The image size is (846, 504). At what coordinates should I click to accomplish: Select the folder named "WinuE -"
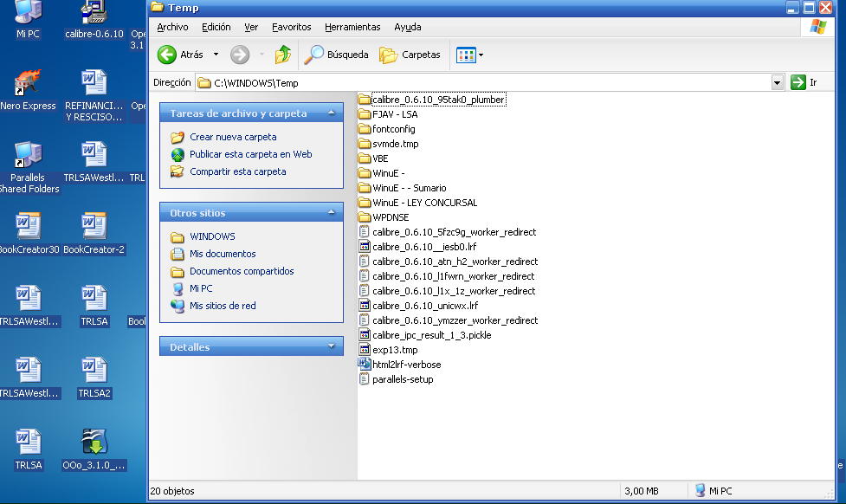389,173
